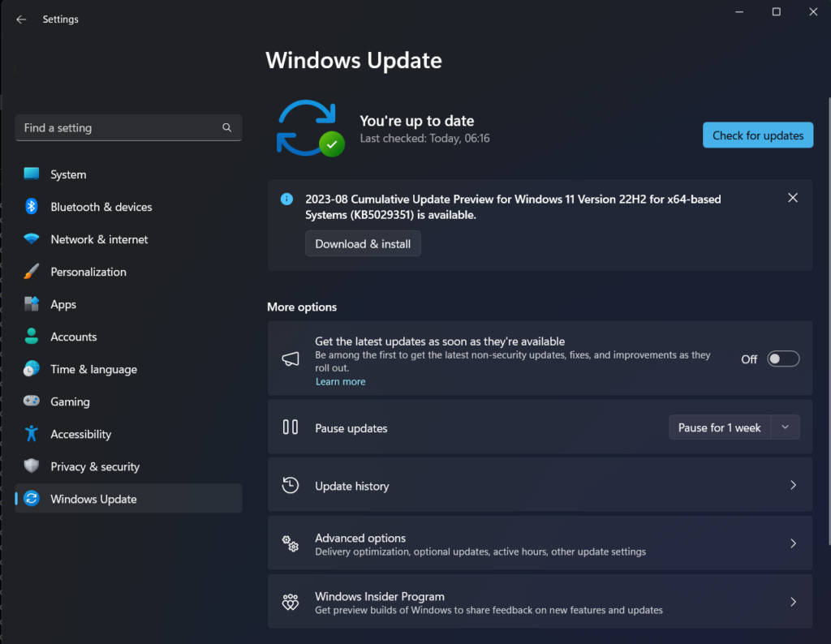Open Privacy & security settings

coord(95,466)
